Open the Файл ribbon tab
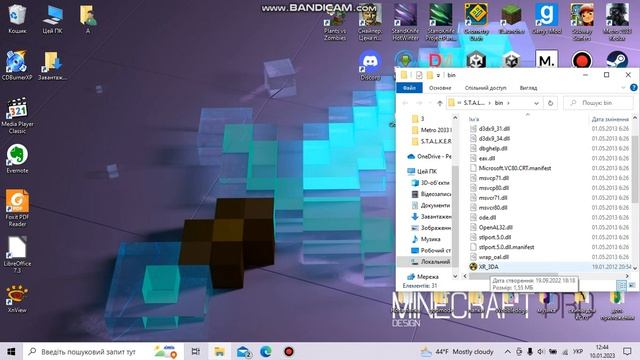This screenshot has width=640, height=360. [x=409, y=88]
